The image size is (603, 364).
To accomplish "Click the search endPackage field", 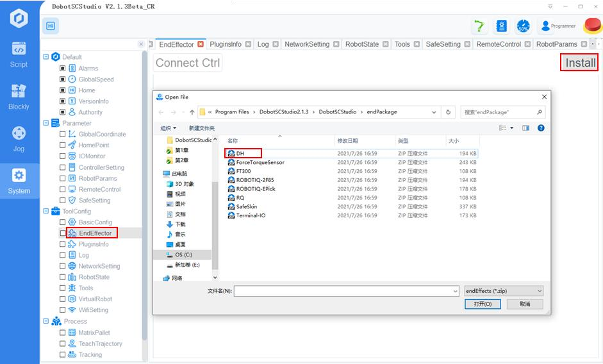I will click(502, 112).
